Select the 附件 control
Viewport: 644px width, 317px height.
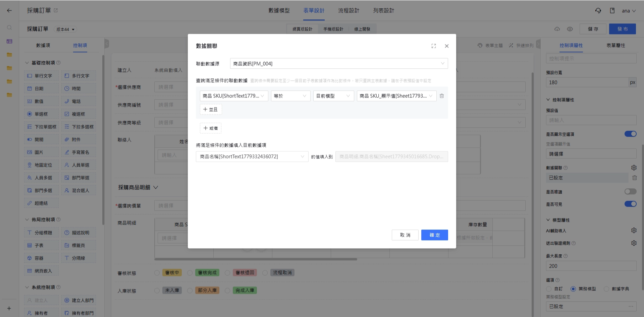pyautogui.click(x=78, y=139)
